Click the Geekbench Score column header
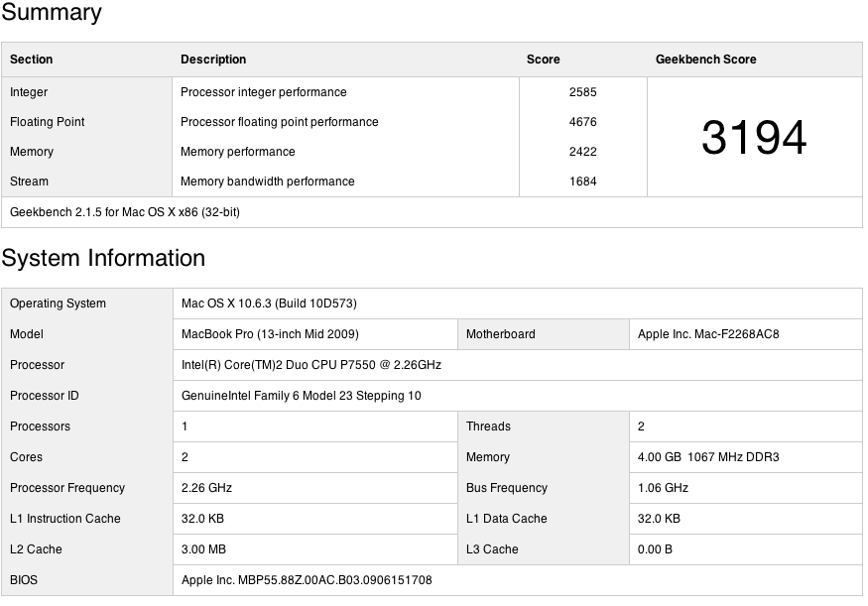The width and height of the screenshot is (868, 606). 705,60
